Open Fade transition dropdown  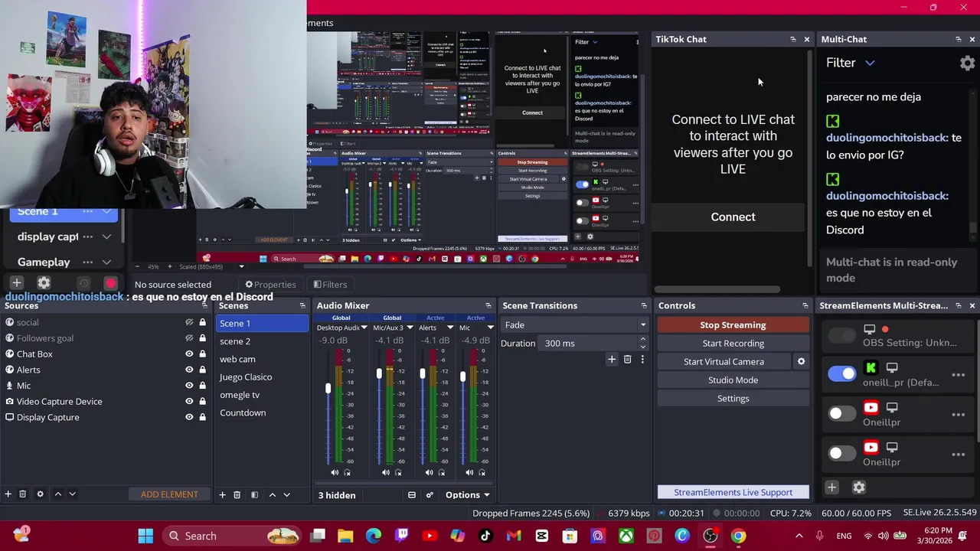(573, 324)
